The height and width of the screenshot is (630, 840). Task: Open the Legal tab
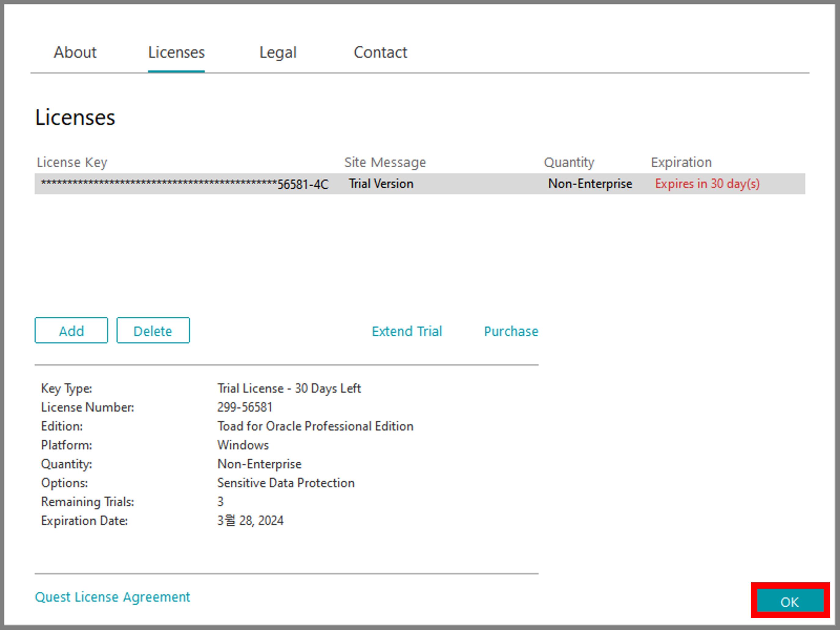pos(278,53)
